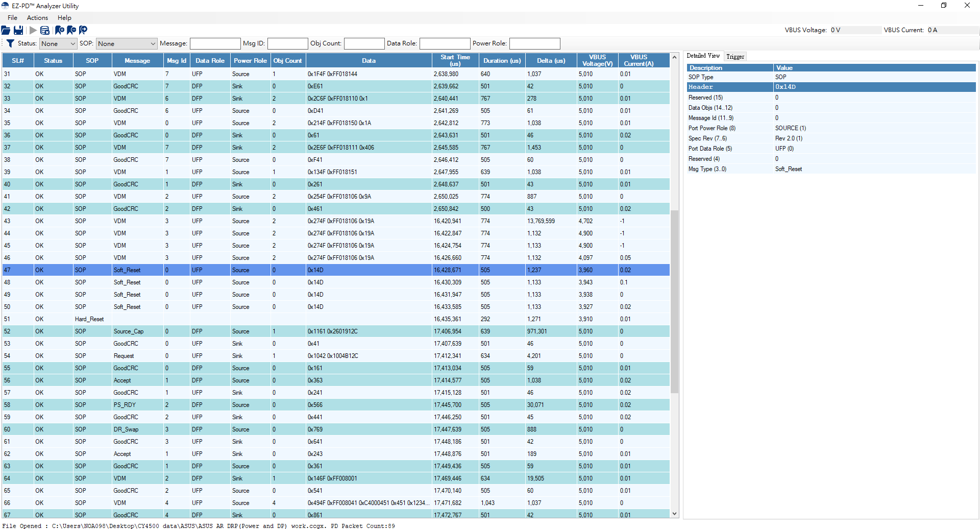This screenshot has width=980, height=529.
Task: Click the Start capture play icon
Action: pos(33,30)
